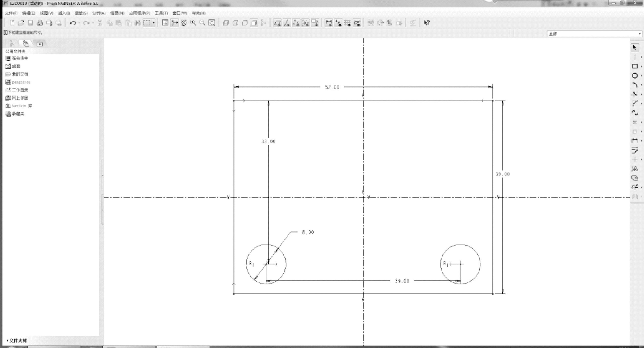This screenshot has height=348, width=644.
Task: Open the 桌面 desktop folder
Action: (16, 66)
